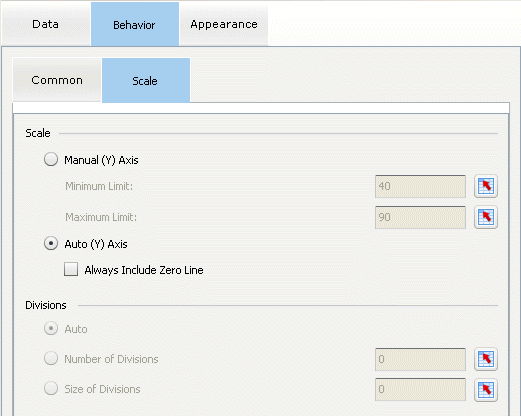This screenshot has width=521, height=416.
Task: Select the Scale sub-tab
Action: pyautogui.click(x=146, y=80)
